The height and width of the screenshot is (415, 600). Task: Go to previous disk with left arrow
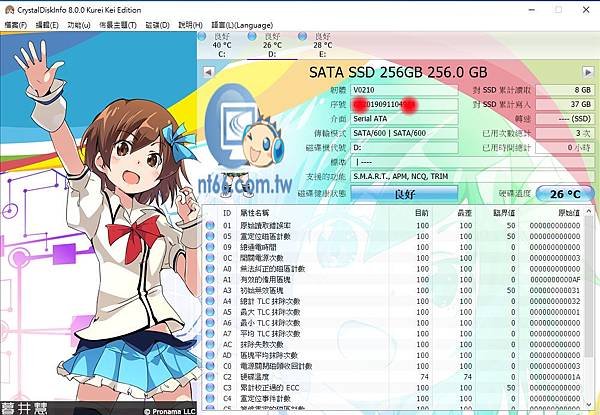(x=208, y=72)
